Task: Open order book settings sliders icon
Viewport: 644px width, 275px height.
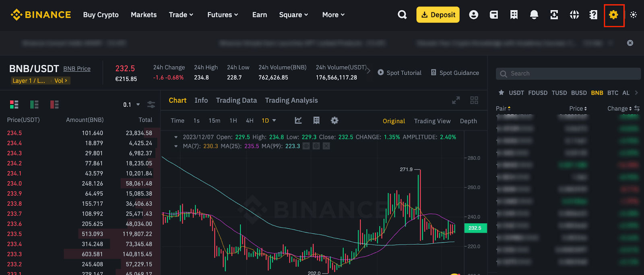Action: [151, 104]
